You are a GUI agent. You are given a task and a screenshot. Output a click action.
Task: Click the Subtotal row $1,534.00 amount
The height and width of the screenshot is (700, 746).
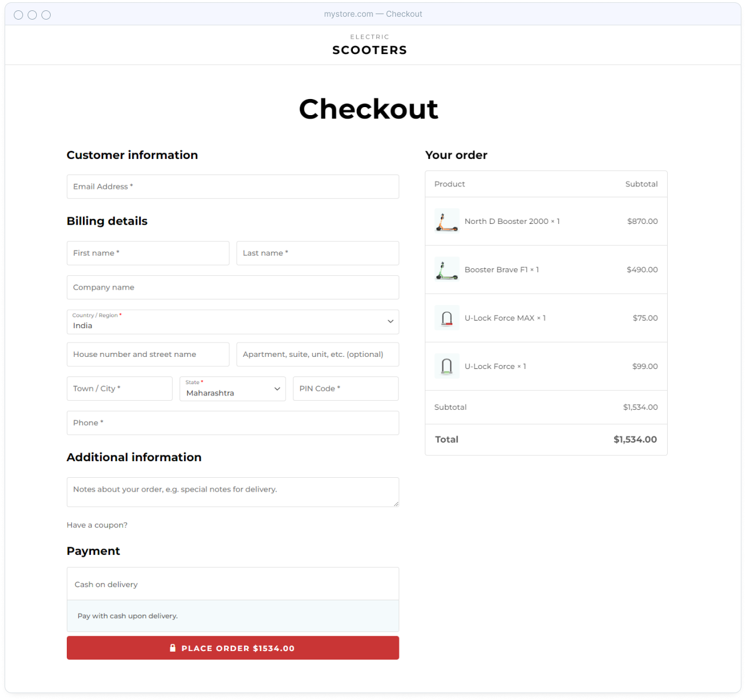pyautogui.click(x=640, y=407)
